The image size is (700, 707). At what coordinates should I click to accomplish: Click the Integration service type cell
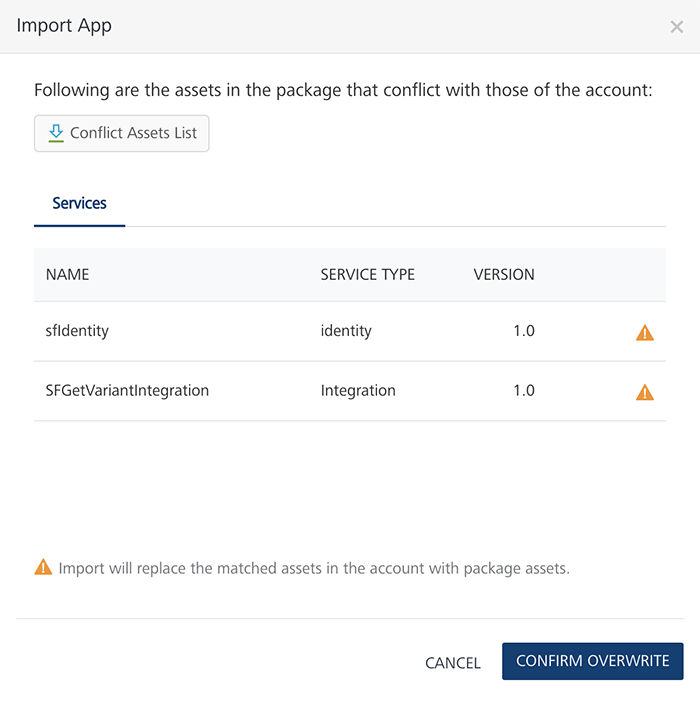click(358, 391)
